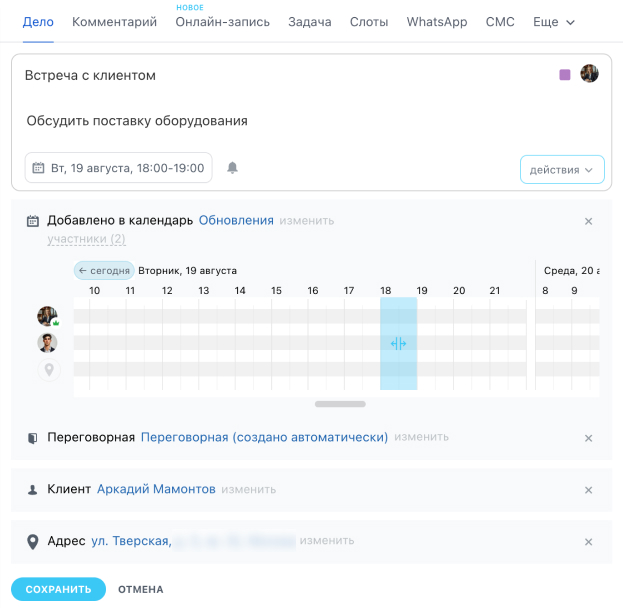Remove the Клиент row with its X
Screen dimensions: 623x616
588,490
